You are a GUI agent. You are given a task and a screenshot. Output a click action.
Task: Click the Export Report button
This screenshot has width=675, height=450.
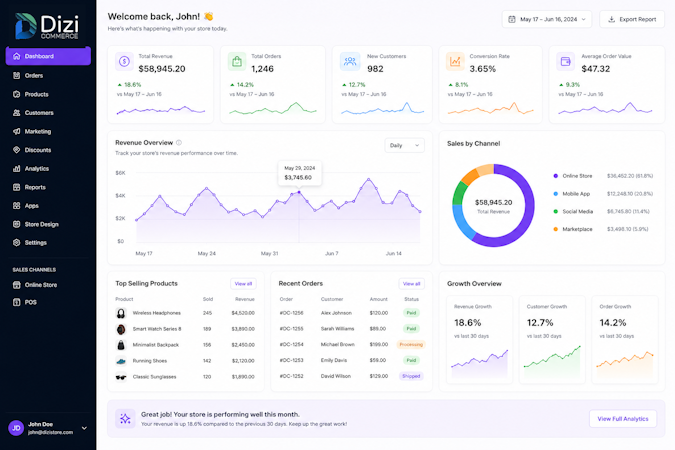632,19
